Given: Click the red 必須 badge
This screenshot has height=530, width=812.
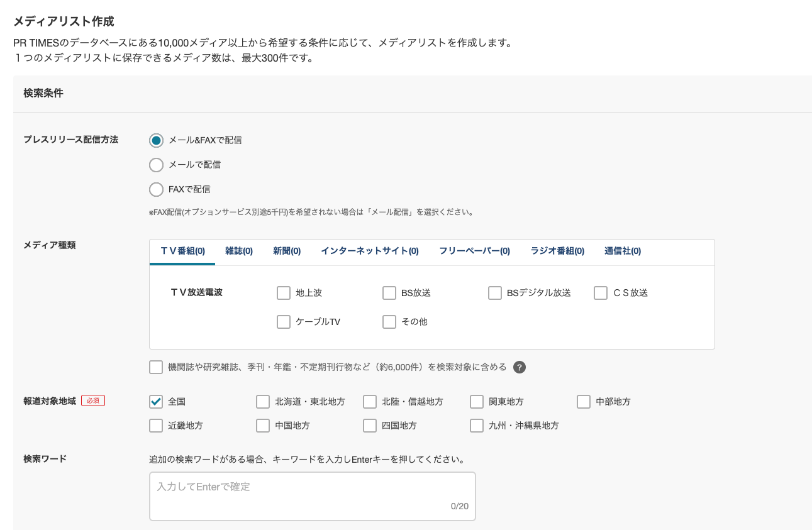Looking at the screenshot, I should (93, 400).
